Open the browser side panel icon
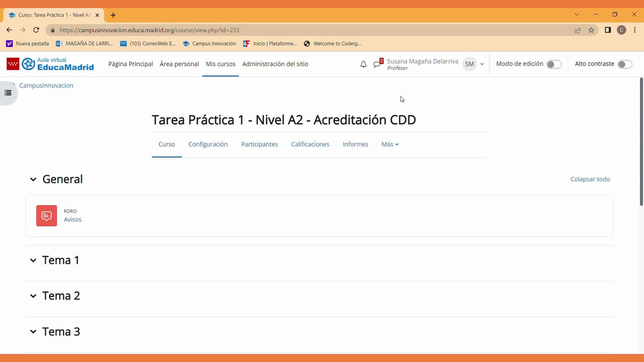644x362 pixels. pyautogui.click(x=608, y=30)
